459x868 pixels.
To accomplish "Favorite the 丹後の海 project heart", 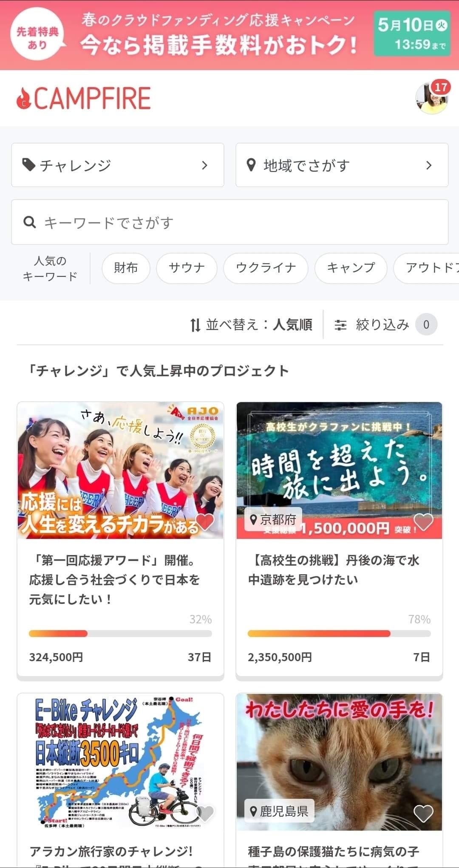I will tap(423, 522).
